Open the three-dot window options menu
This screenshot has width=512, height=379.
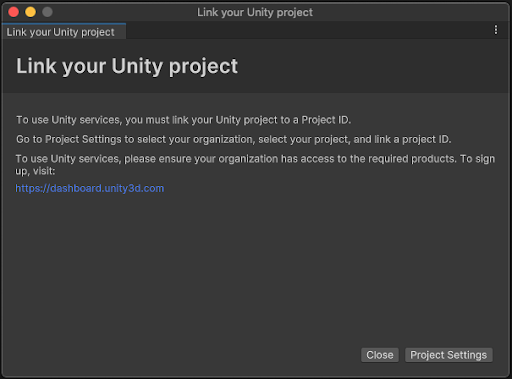496,30
